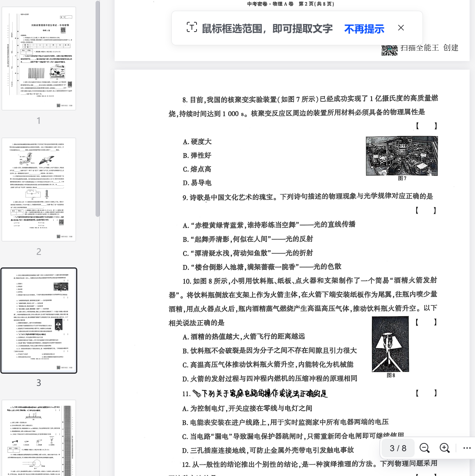Click the thumbnail sidebar scrollbar

97,108
